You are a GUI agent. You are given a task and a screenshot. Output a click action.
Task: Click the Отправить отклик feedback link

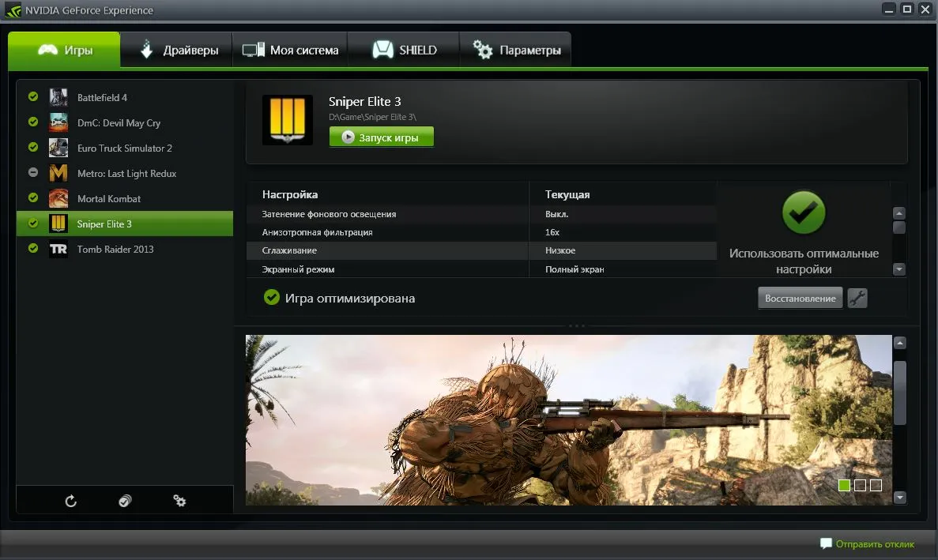tap(867, 543)
